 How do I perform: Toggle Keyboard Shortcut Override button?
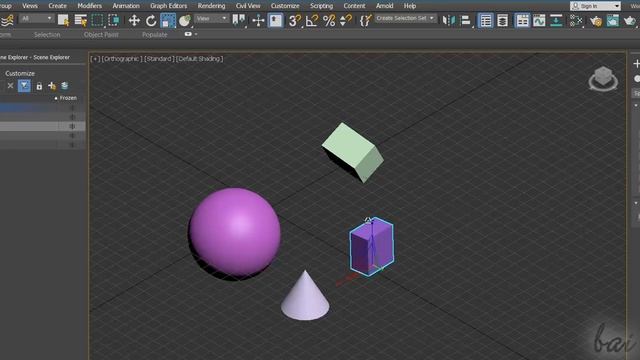click(x=276, y=20)
